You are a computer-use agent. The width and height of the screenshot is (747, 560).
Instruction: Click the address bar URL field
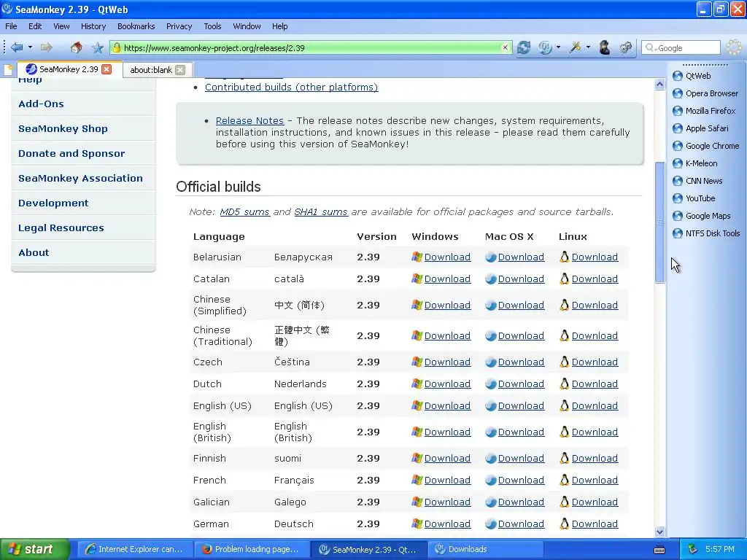tap(311, 47)
